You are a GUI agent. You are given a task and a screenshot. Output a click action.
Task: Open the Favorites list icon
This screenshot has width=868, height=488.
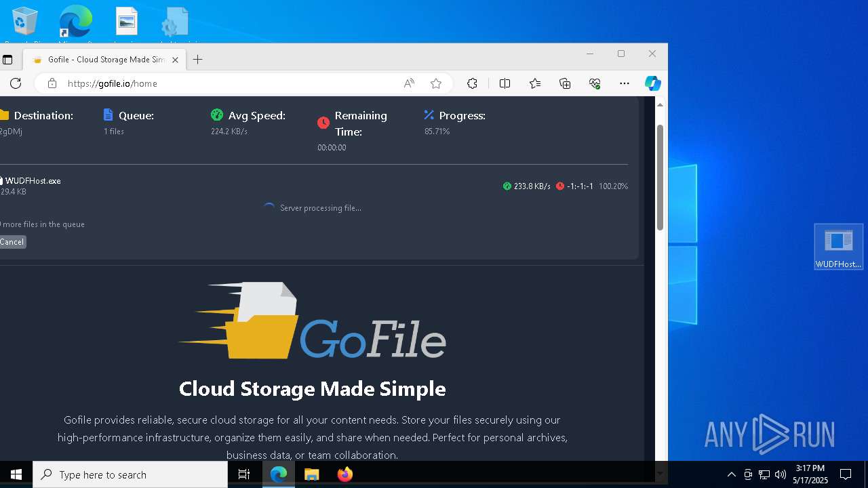(x=535, y=83)
